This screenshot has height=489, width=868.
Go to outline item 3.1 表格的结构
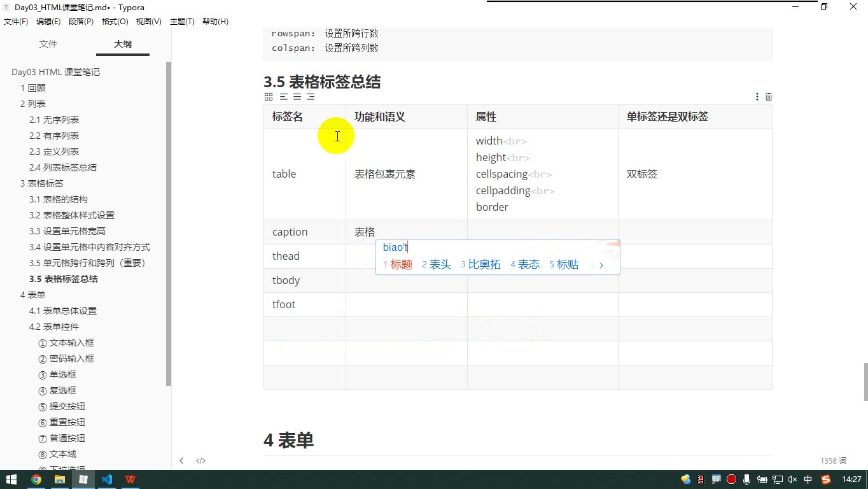pyautogui.click(x=59, y=199)
